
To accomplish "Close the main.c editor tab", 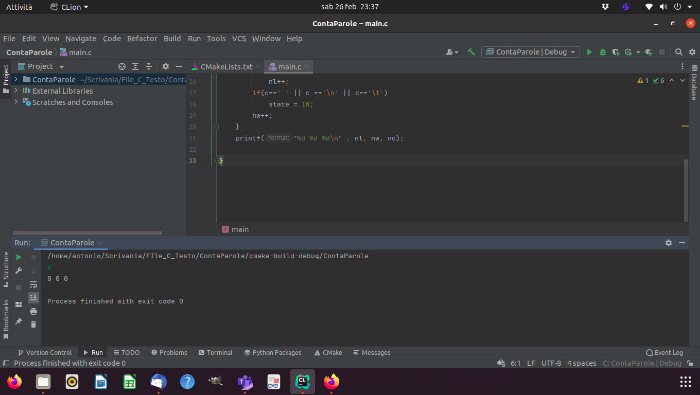I will click(308, 67).
